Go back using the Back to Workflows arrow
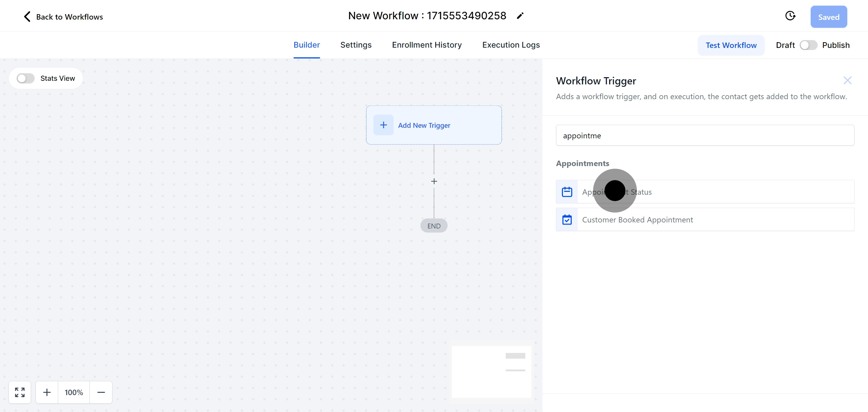 [27, 17]
